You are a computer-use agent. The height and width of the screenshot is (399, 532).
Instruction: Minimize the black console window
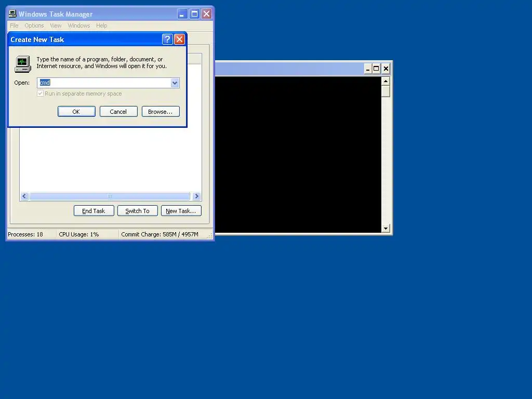click(x=368, y=69)
